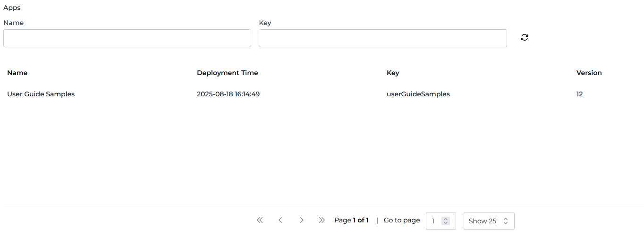This screenshot has width=644, height=246.
Task: Click the refresh apps icon
Action: click(x=524, y=38)
